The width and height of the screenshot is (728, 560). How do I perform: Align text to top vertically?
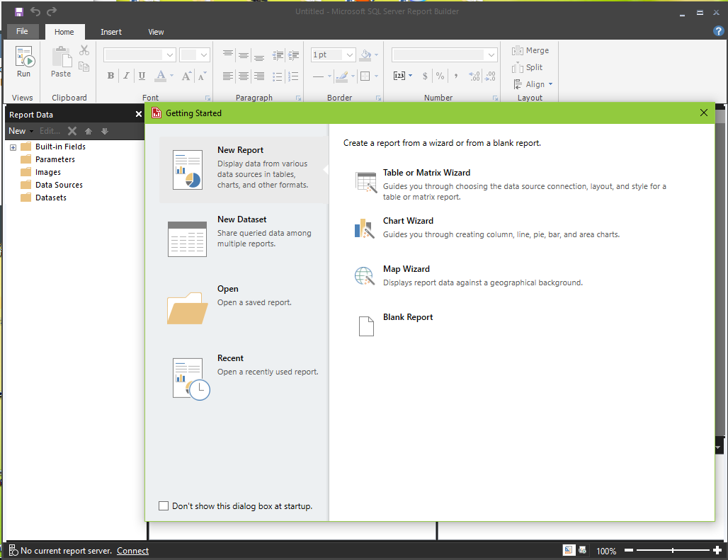(227, 55)
